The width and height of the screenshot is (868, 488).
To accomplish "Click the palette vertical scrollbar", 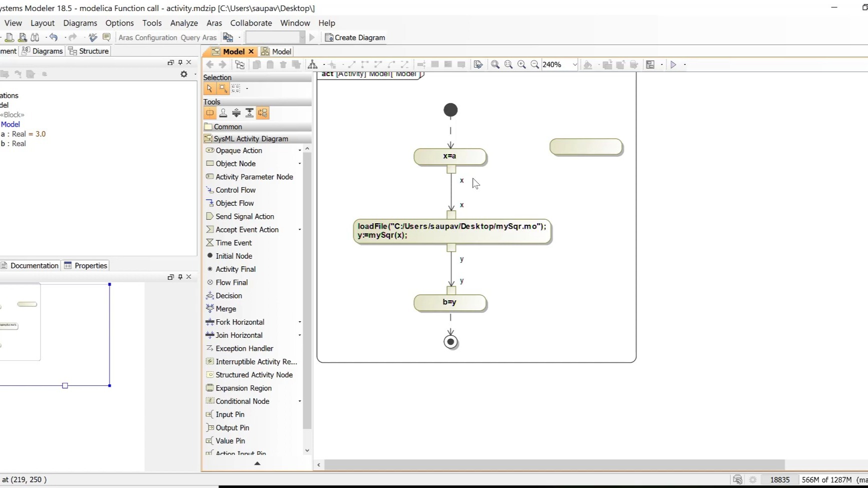I will point(307,290).
